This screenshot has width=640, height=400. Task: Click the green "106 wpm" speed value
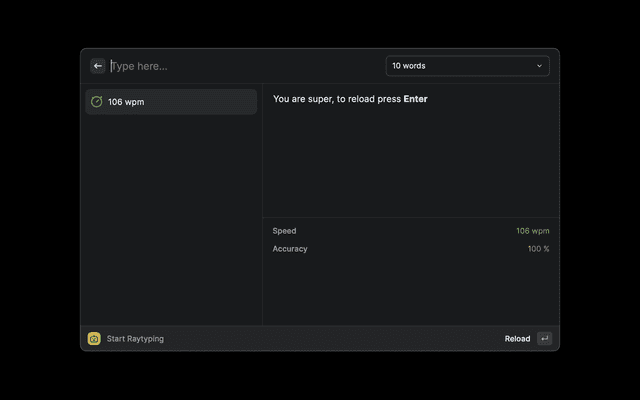[x=532, y=231]
